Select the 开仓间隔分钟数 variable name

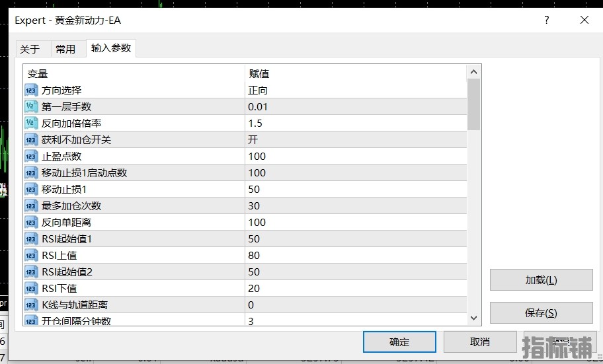click(77, 320)
